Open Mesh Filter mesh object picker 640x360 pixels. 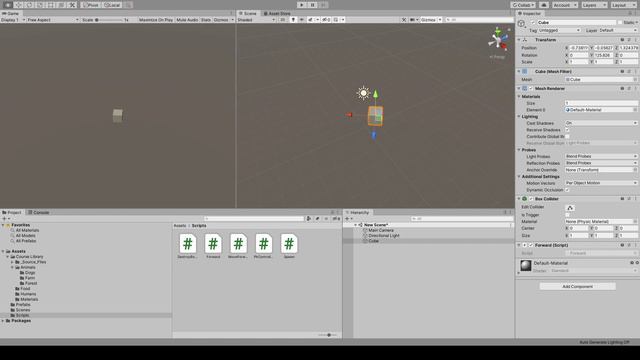point(635,80)
